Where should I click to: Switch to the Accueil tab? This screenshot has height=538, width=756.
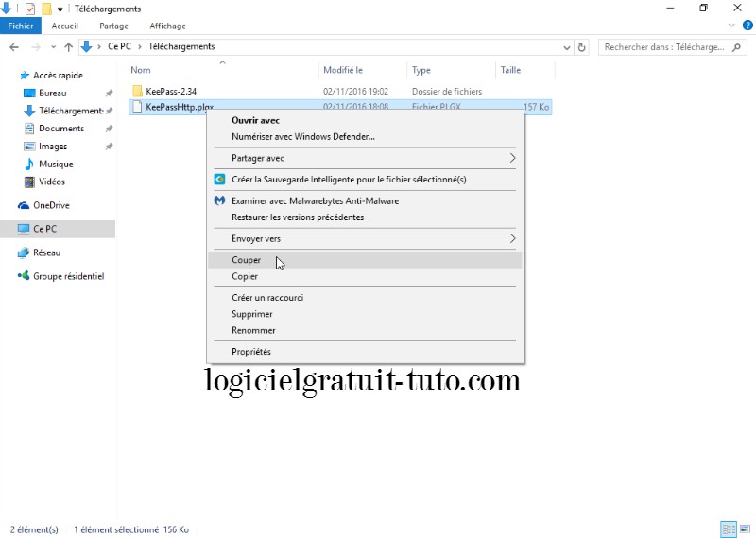(64, 26)
